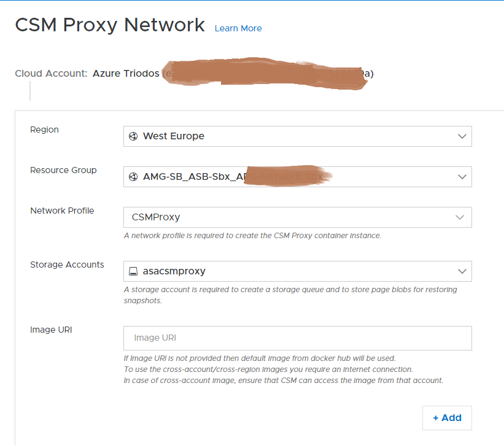504x445 pixels.
Task: Click the chevron icon on the Network Profile selector
Action: tap(459, 217)
